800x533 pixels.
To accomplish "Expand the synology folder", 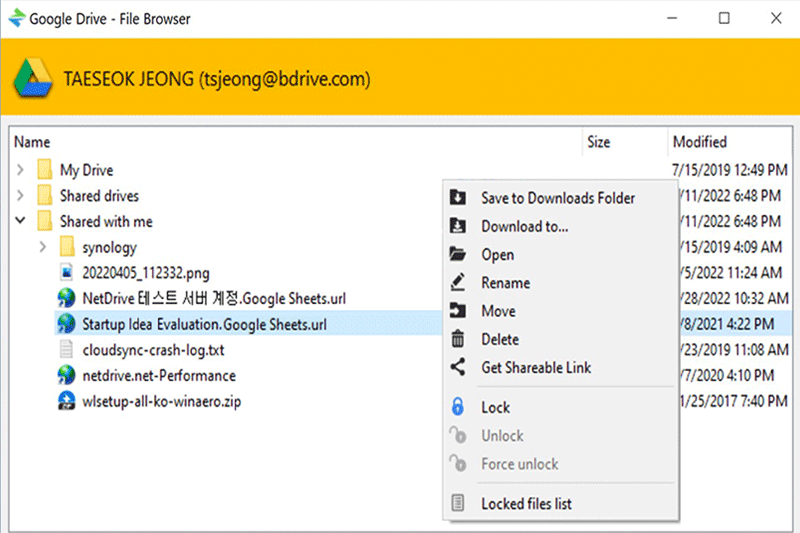I will pos(42,247).
